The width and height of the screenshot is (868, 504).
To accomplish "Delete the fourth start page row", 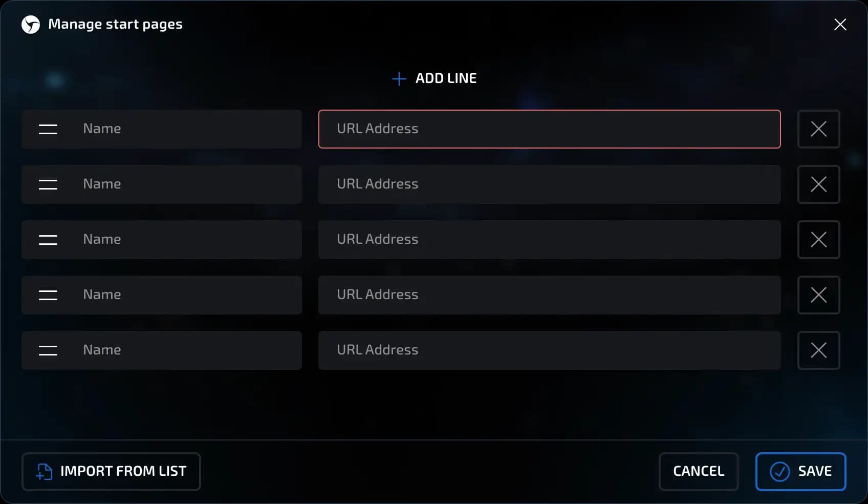I will coord(818,295).
